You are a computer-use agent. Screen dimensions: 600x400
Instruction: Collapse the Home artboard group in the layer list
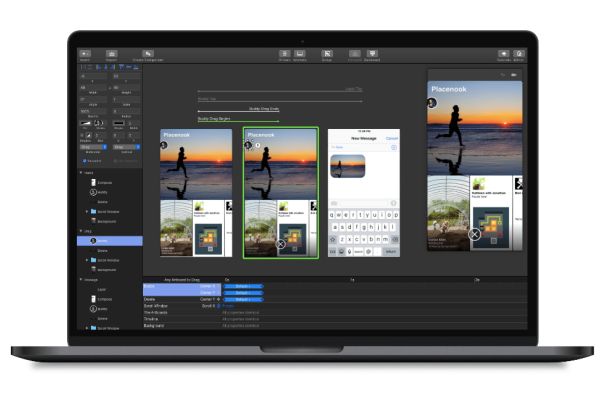tap(81, 173)
